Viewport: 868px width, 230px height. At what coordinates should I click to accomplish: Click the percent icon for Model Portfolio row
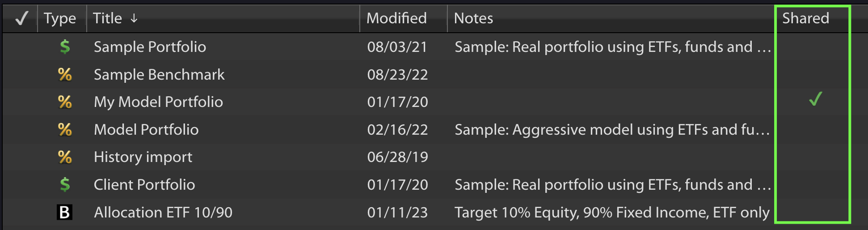click(x=65, y=129)
